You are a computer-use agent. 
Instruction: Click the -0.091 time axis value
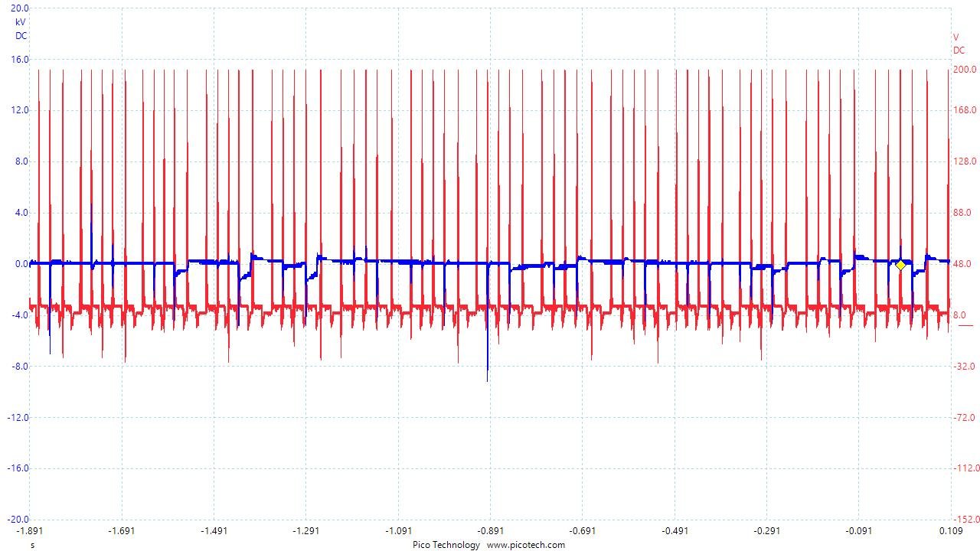(x=858, y=530)
